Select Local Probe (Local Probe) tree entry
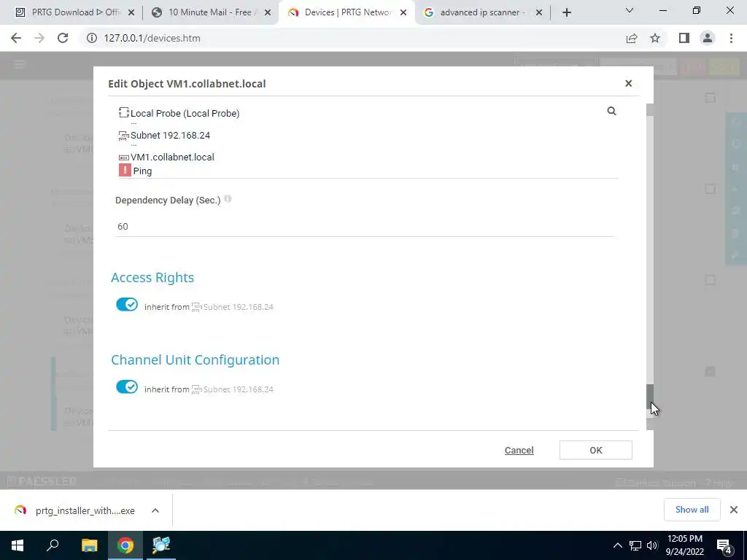This screenshot has height=560, width=747. 185,113
